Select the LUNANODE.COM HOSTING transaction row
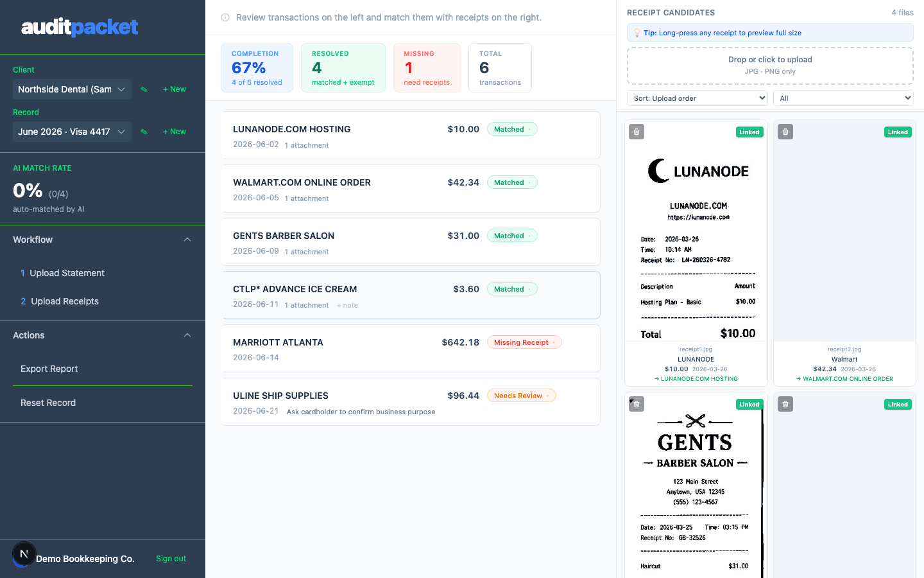This screenshot has width=924, height=578. click(411, 136)
